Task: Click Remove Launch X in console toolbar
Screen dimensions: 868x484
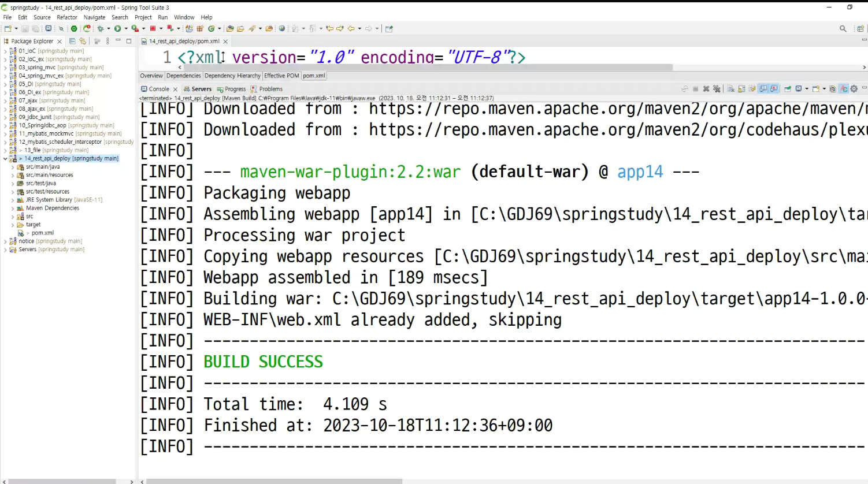Action: click(x=706, y=89)
